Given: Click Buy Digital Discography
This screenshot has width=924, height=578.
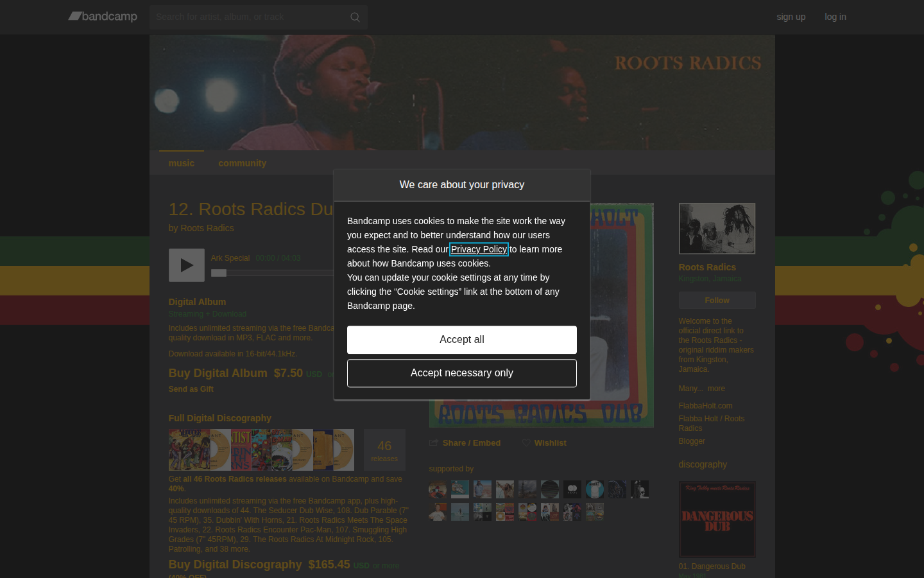Looking at the screenshot, I should pos(235,565).
